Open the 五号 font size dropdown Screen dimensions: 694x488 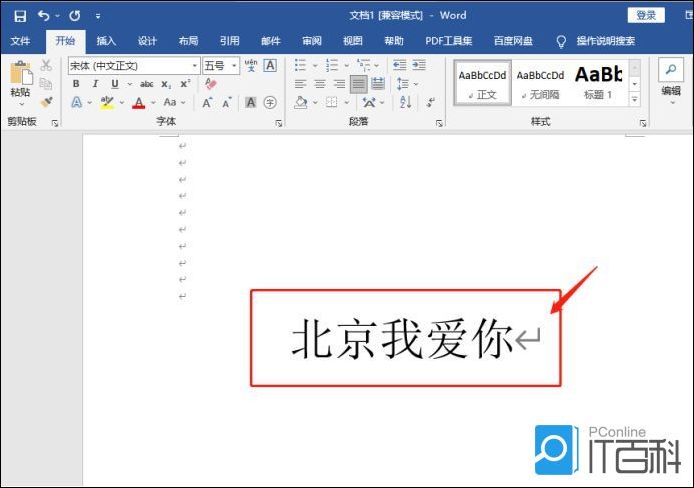234,66
